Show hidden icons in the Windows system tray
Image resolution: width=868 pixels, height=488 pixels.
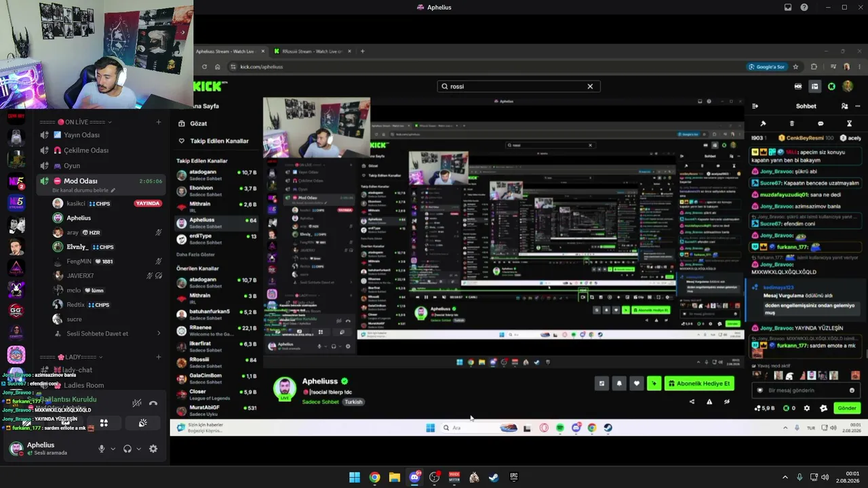pyautogui.click(x=785, y=477)
